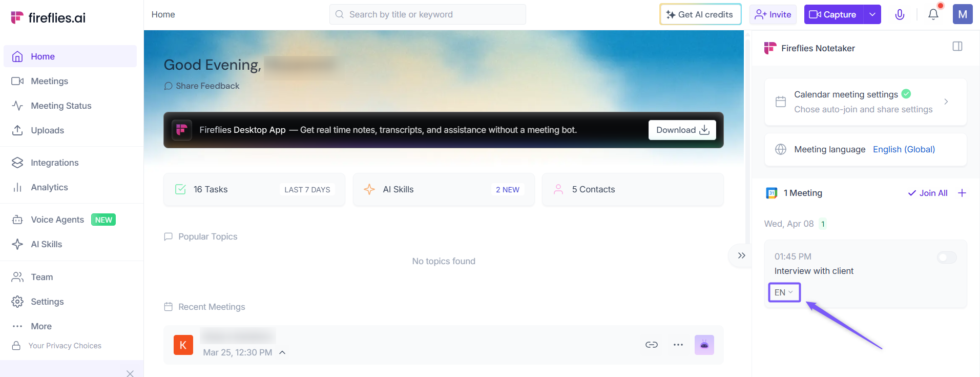The width and height of the screenshot is (980, 377).
Task: Open the Capture dropdown arrow
Action: [872, 14]
